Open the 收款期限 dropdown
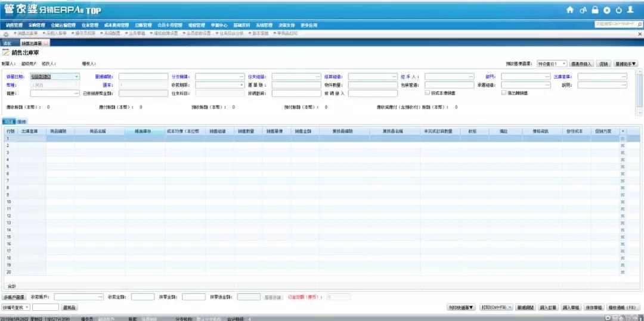 pyautogui.click(x=241, y=85)
